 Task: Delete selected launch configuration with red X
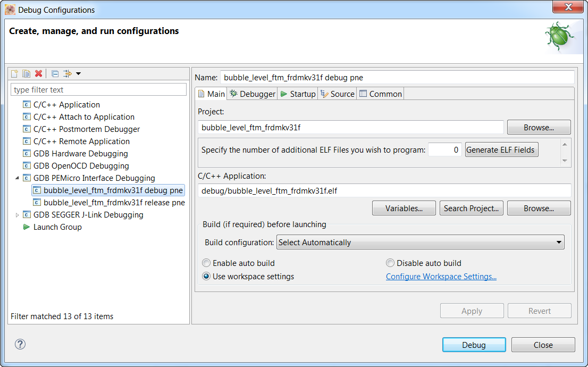(38, 73)
